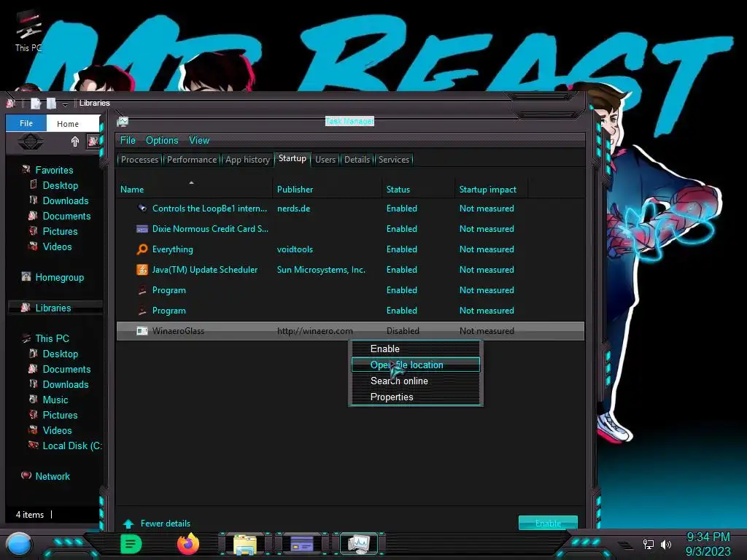Open the Home tab in Libraries window
The image size is (747, 560).
[68, 124]
